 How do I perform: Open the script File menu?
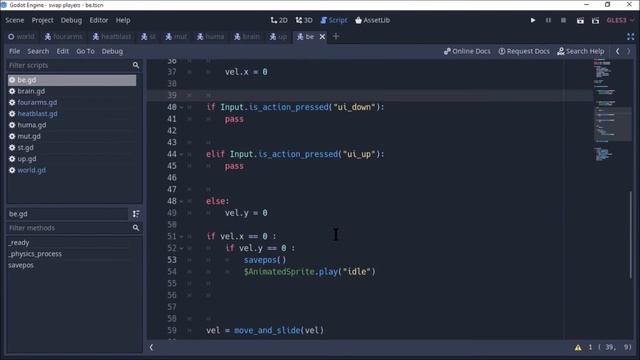click(x=14, y=51)
